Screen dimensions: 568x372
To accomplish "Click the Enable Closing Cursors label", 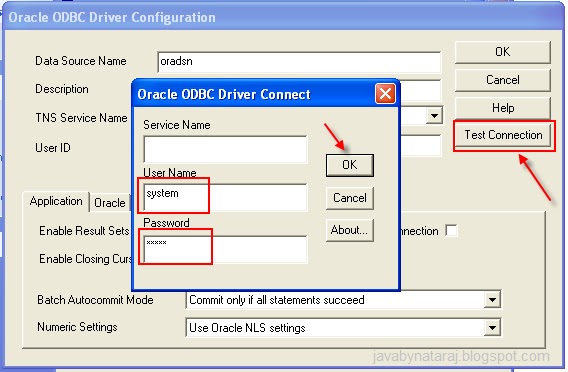I will (85, 259).
